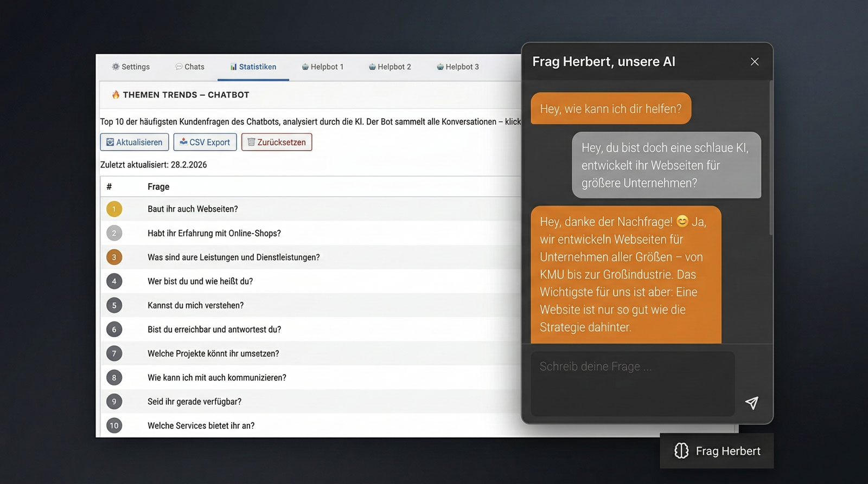Screen dimensions: 868x484
Task: Switch to the Helpbot 3 tab
Action: click(x=458, y=67)
